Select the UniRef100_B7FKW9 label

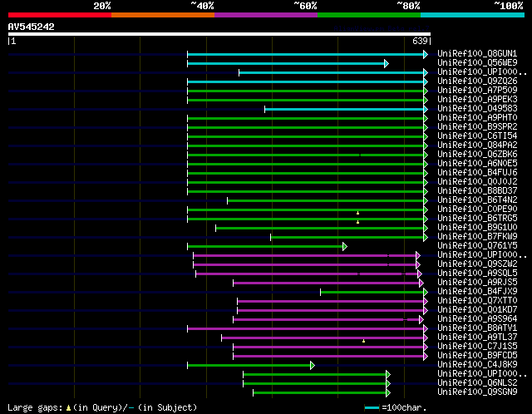point(477,237)
